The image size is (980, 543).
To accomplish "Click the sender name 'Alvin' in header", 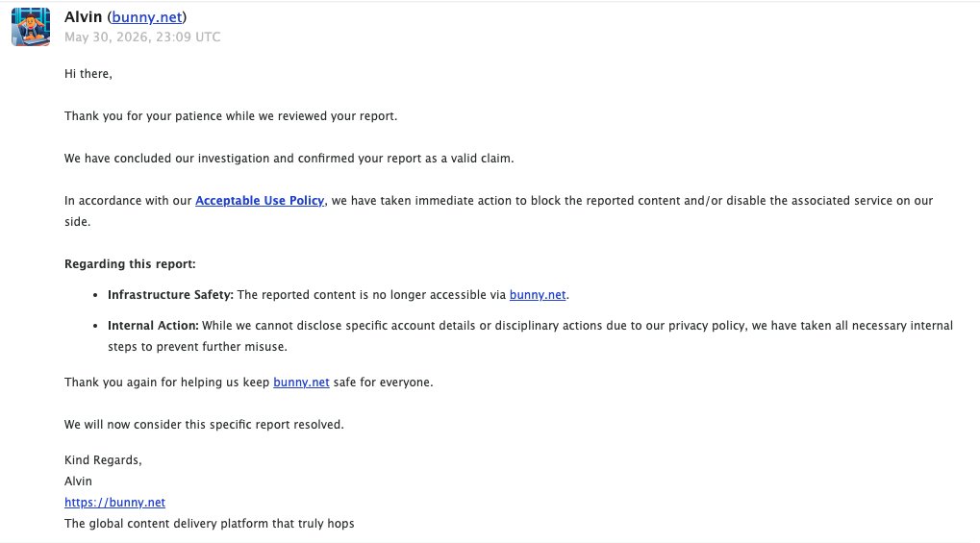I will pyautogui.click(x=83, y=17).
